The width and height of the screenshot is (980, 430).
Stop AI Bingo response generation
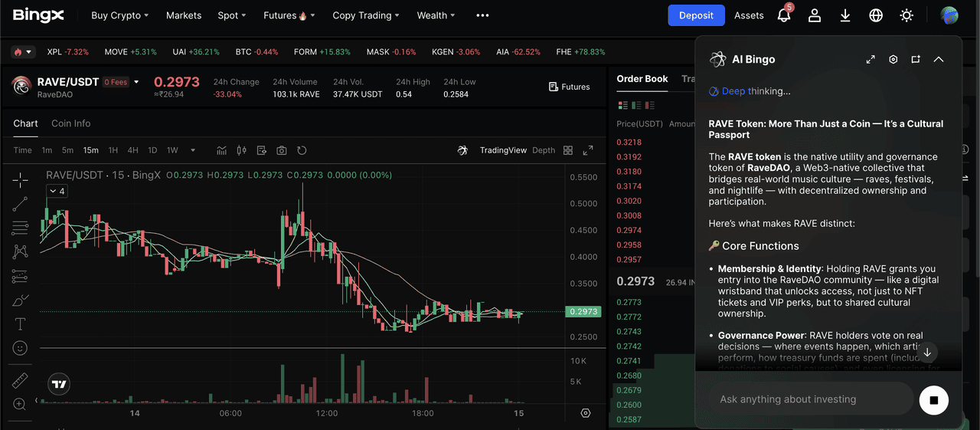click(933, 399)
